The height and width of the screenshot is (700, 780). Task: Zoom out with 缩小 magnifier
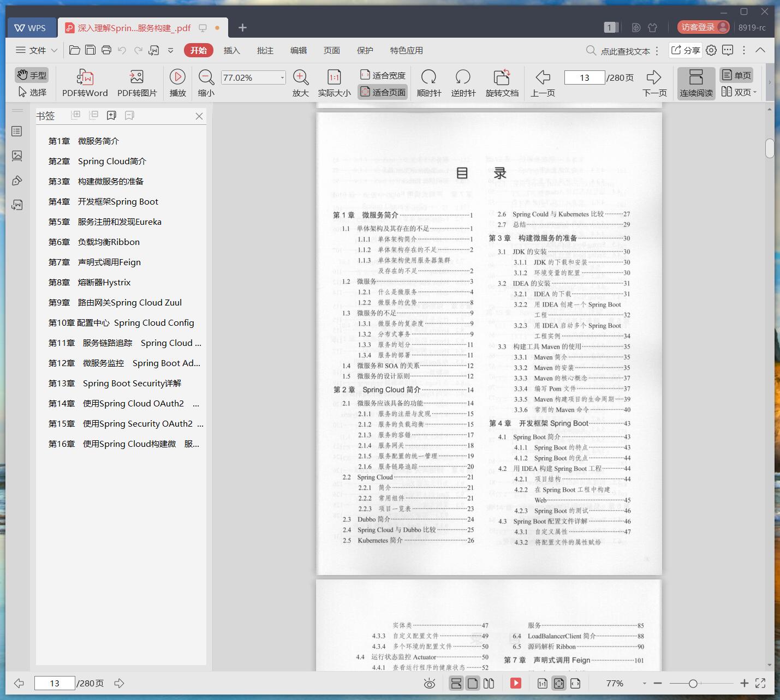click(x=206, y=83)
